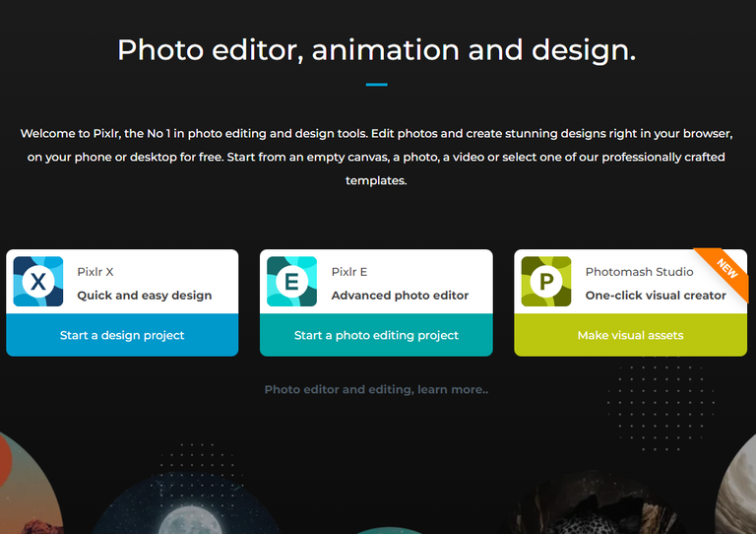Click the 'Welcome to Pixlr' paragraph
The width and height of the screenshot is (756, 534).
(x=376, y=157)
